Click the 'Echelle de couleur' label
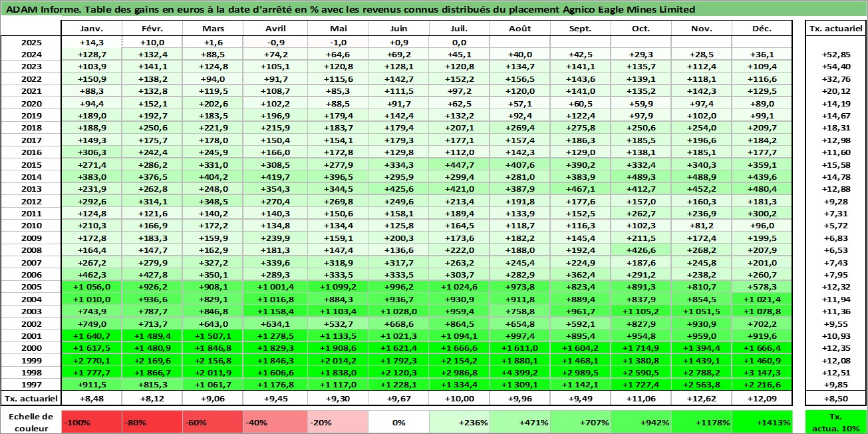Screen dimensions: 868x434 (x=31, y=422)
